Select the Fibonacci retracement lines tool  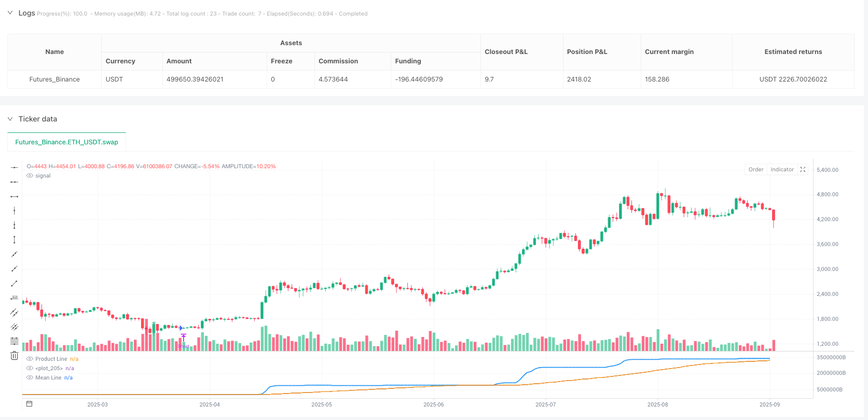coord(15,341)
